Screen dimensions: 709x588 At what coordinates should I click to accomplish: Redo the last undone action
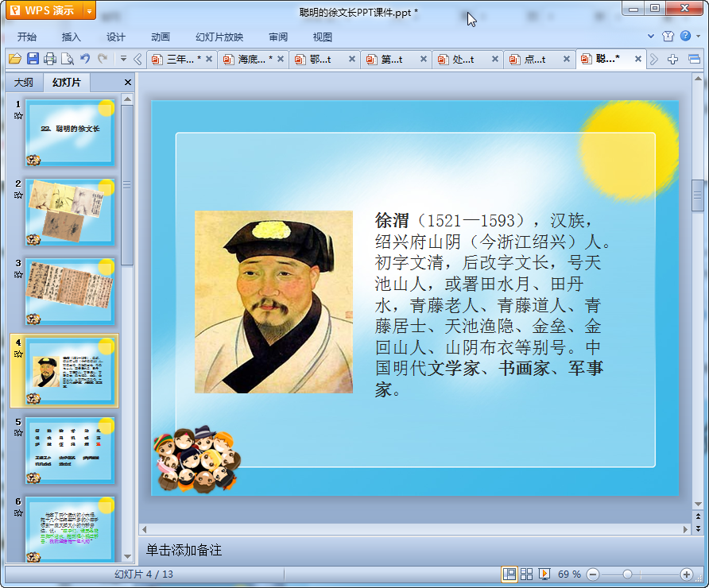click(x=103, y=59)
